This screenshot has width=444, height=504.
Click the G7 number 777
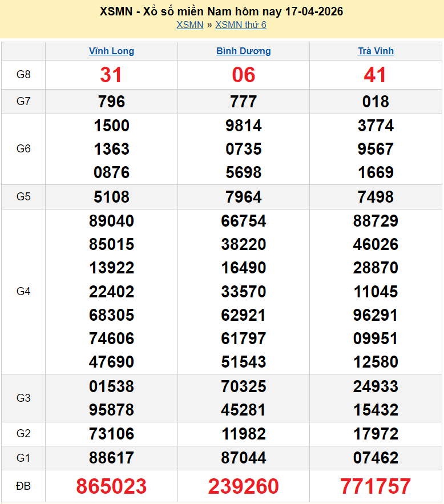click(243, 102)
